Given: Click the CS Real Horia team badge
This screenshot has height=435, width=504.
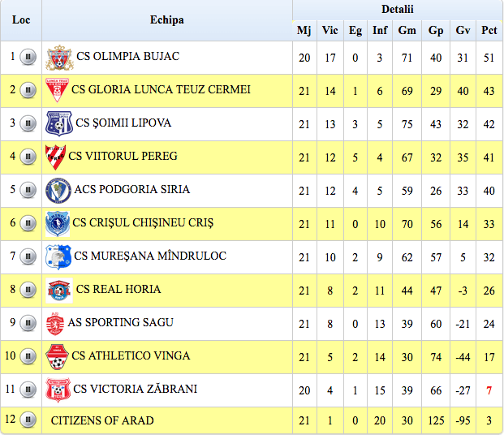Looking at the screenshot, I should [x=59, y=291].
